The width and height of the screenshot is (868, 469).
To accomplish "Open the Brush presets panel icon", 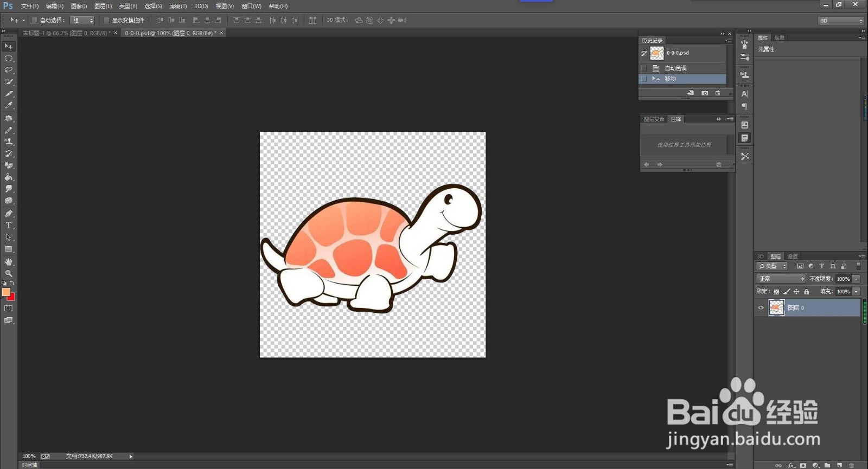I will pyautogui.click(x=744, y=57).
